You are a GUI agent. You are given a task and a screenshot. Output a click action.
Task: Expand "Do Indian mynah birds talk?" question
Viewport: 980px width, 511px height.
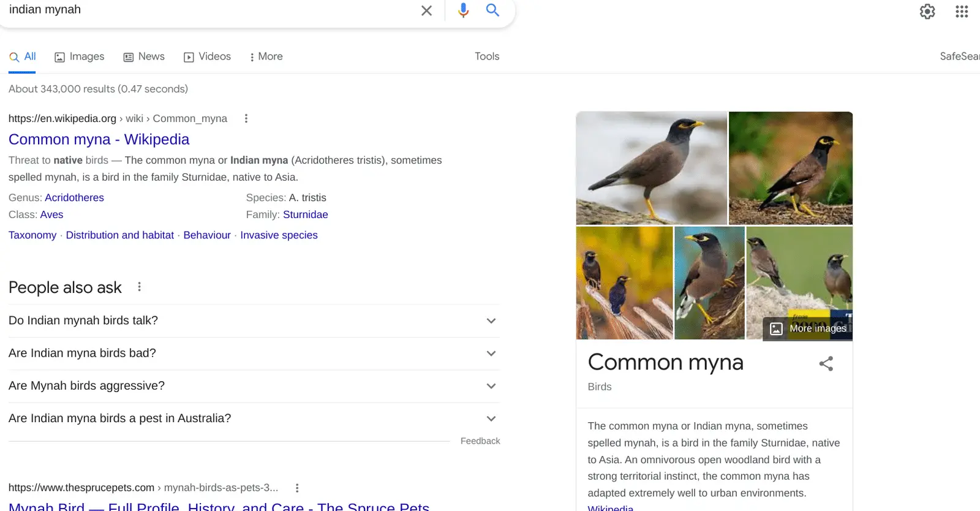click(491, 320)
